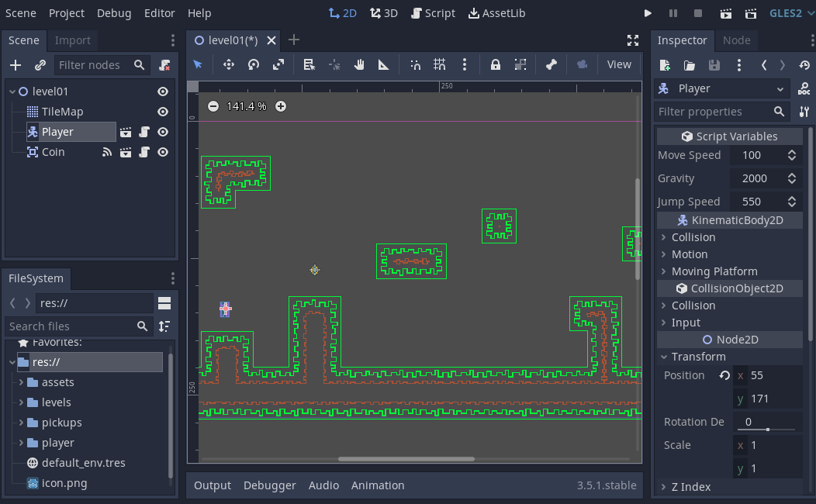Select the Rotate Mode tool
The width and height of the screenshot is (816, 504).
[x=253, y=64]
